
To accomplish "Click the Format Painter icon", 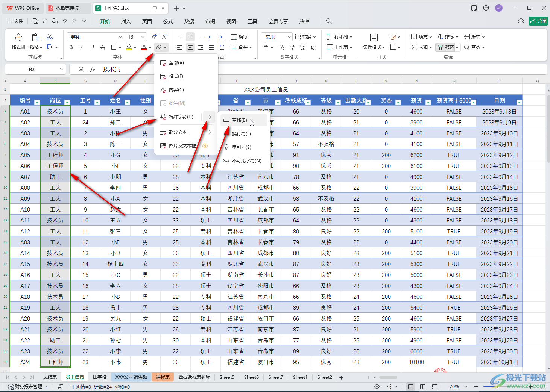I will (x=18, y=38).
